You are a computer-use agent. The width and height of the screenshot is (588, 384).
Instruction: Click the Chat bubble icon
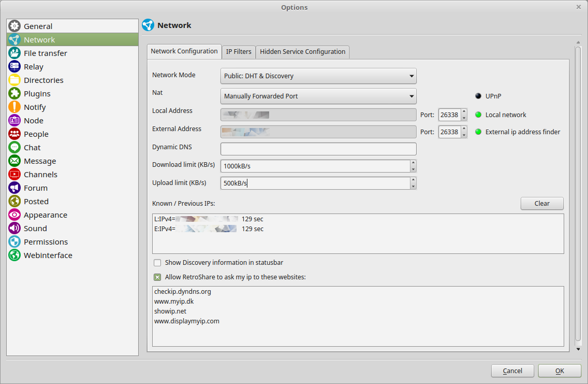tap(14, 148)
